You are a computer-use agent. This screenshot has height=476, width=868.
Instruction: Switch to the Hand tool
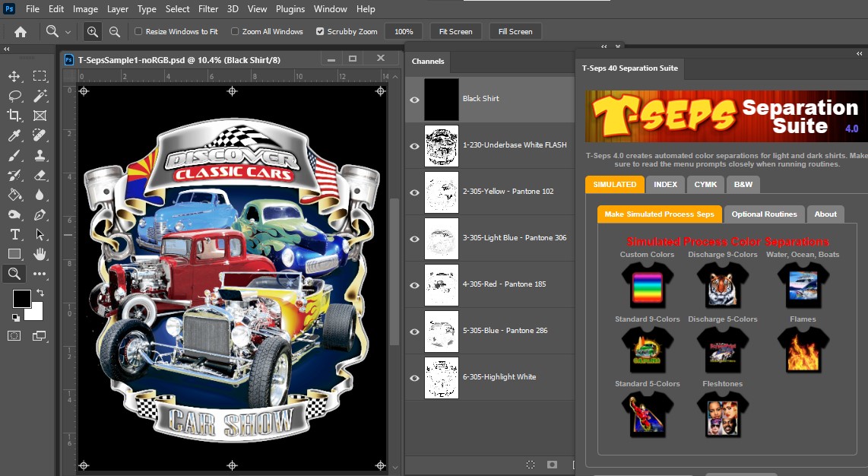[x=40, y=253]
